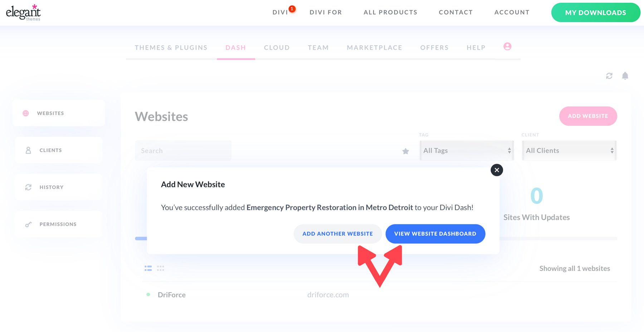644x332 pixels.
Task: Click the pink Add Website button
Action: click(x=588, y=116)
